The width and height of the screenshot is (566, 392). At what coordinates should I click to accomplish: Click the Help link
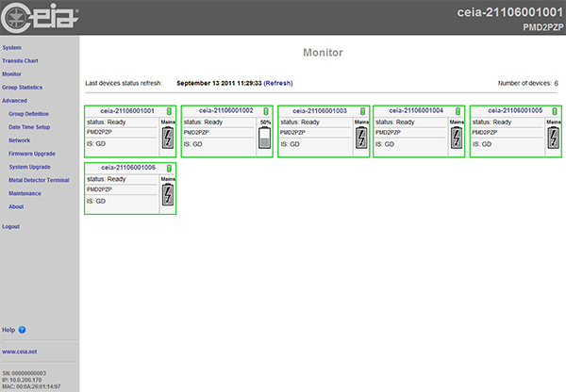pos(8,330)
